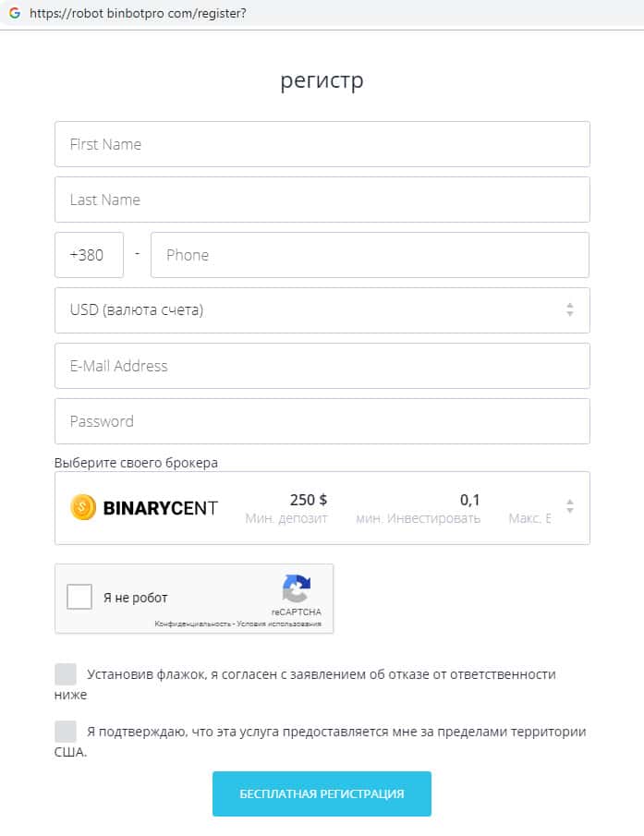Check the 'Я не робот' captcha box
This screenshot has width=644, height=836.
click(79, 597)
